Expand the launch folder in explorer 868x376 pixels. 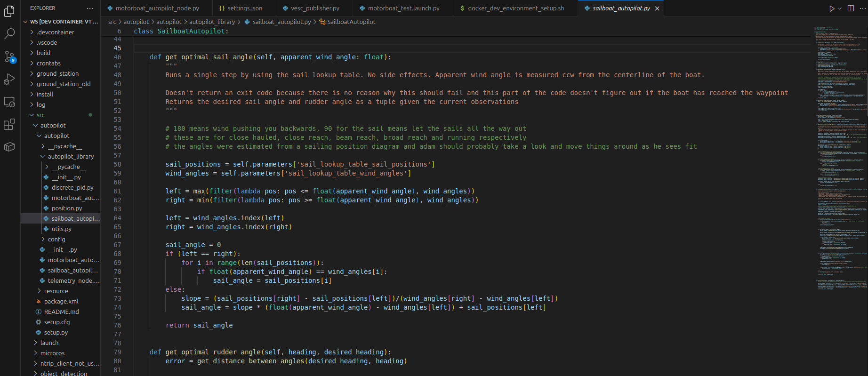(x=49, y=343)
